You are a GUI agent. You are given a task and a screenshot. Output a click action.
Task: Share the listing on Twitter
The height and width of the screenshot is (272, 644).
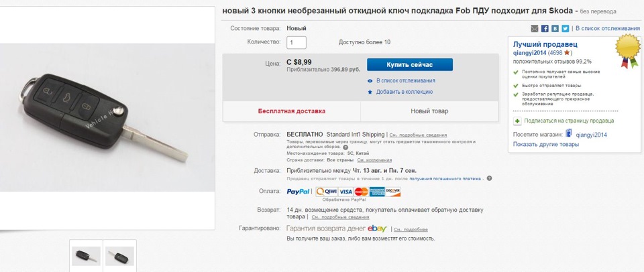click(x=565, y=29)
